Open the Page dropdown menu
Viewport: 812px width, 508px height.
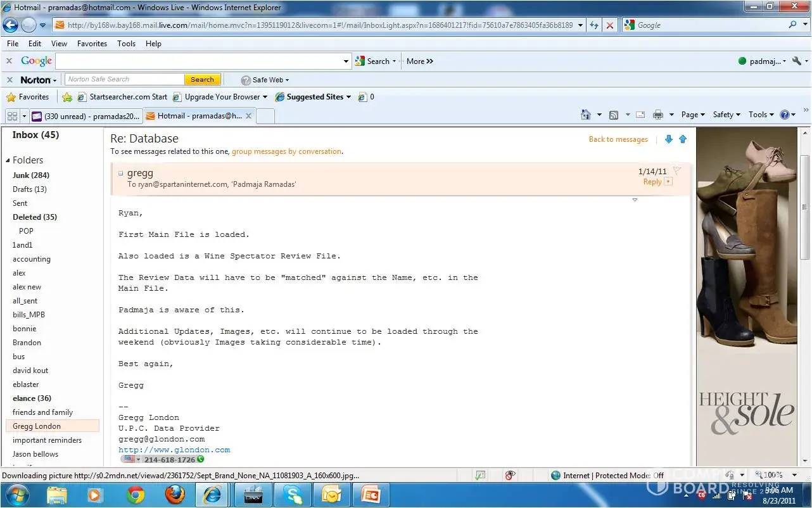pyautogui.click(x=694, y=115)
